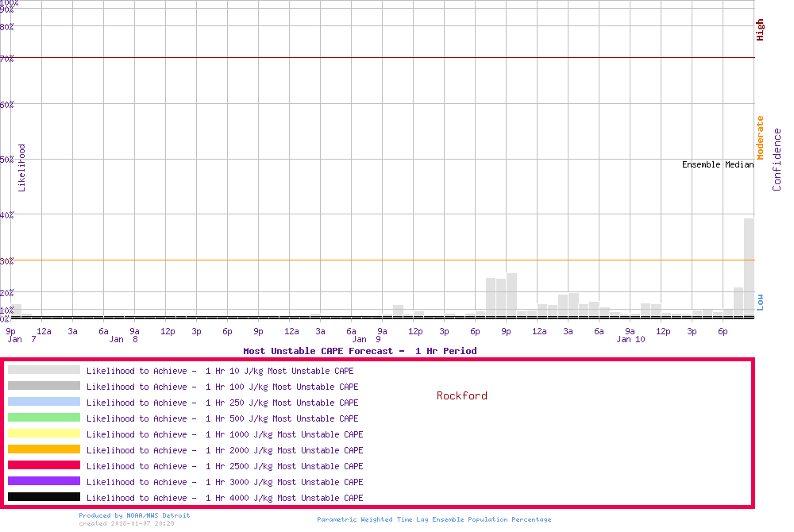This screenshot has height=532, width=794.
Task: Click the orange 2000 J/kg legend swatch
Action: [x=44, y=449]
